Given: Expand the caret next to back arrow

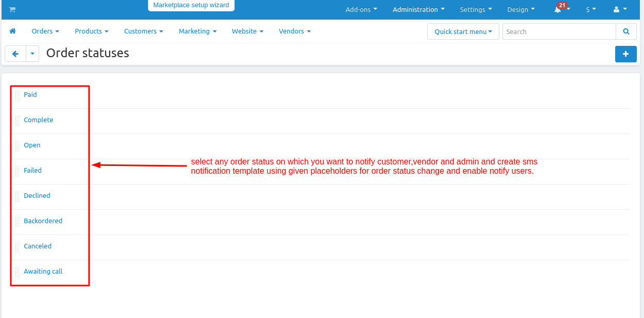Looking at the screenshot, I should [32, 54].
